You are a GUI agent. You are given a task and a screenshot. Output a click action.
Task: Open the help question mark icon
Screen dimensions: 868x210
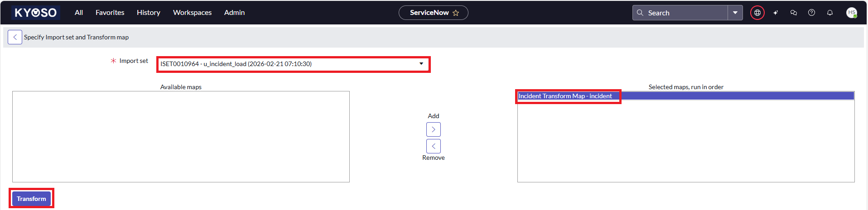812,13
